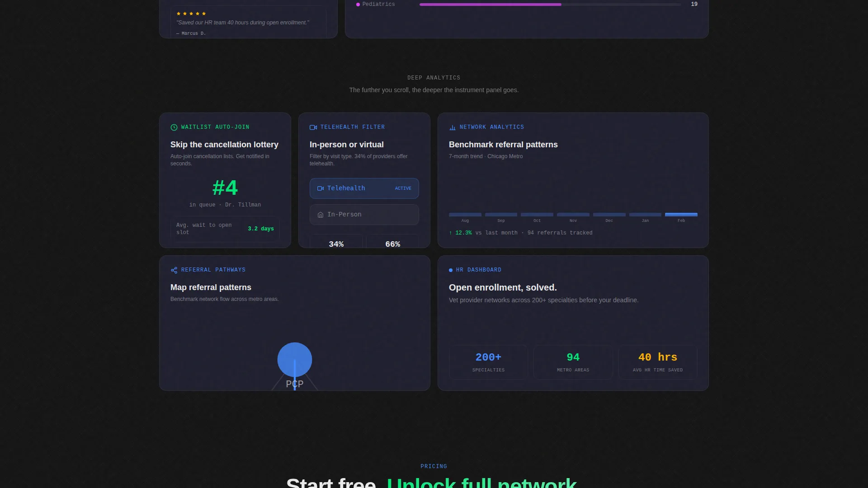Click the Dec bar in referral chart
This screenshot has width=868, height=488.
(609, 215)
